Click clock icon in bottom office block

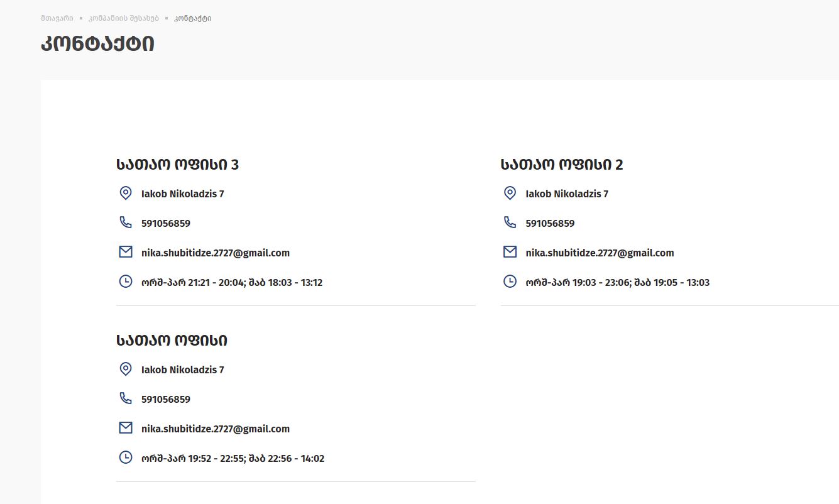[x=126, y=457]
